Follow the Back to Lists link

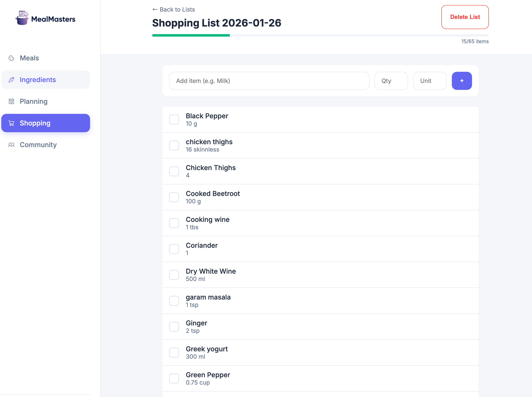point(177,10)
